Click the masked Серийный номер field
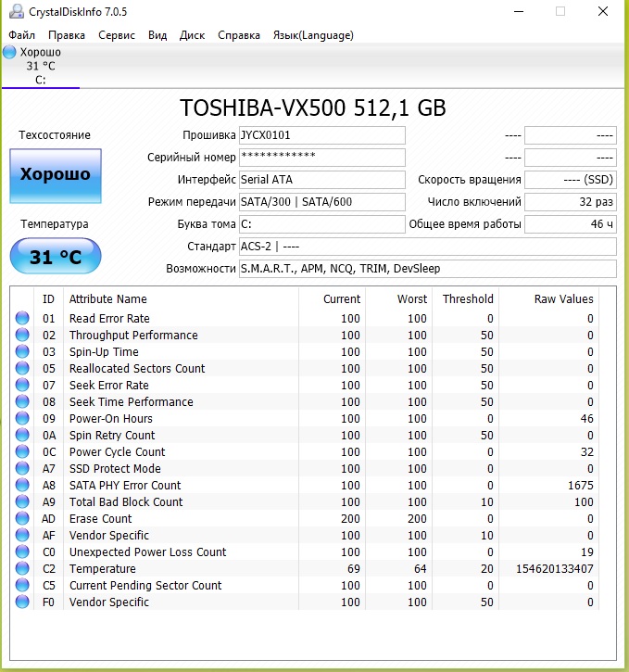Viewport: 629px width, 672px height. pyautogui.click(x=322, y=158)
